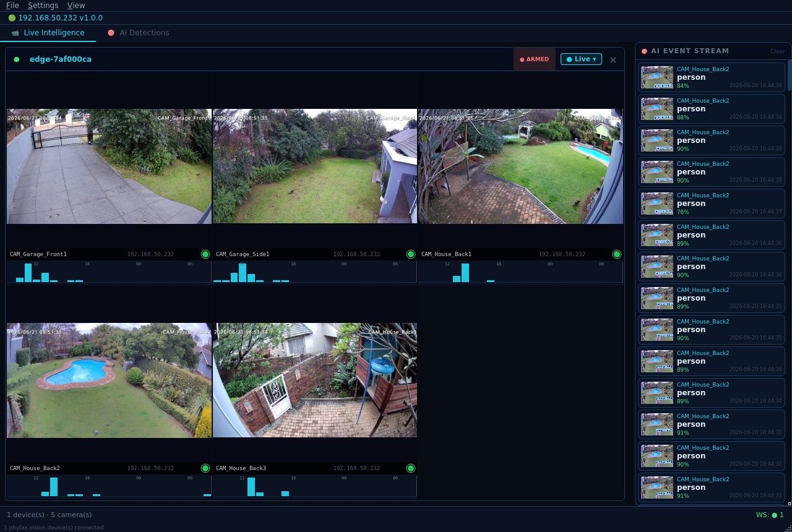Click CAM_House_Back2 green status indicator
This screenshot has width=792, height=532.
205,468
